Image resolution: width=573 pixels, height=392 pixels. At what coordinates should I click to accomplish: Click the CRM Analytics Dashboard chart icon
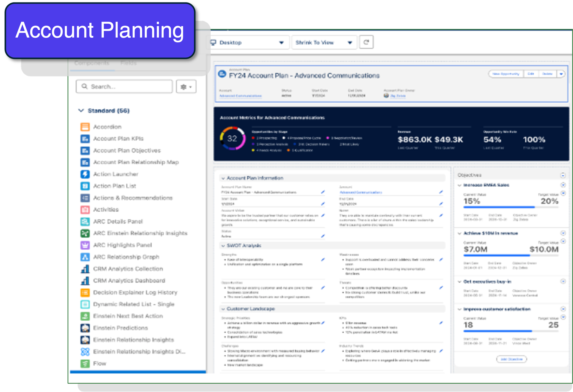[x=85, y=281]
